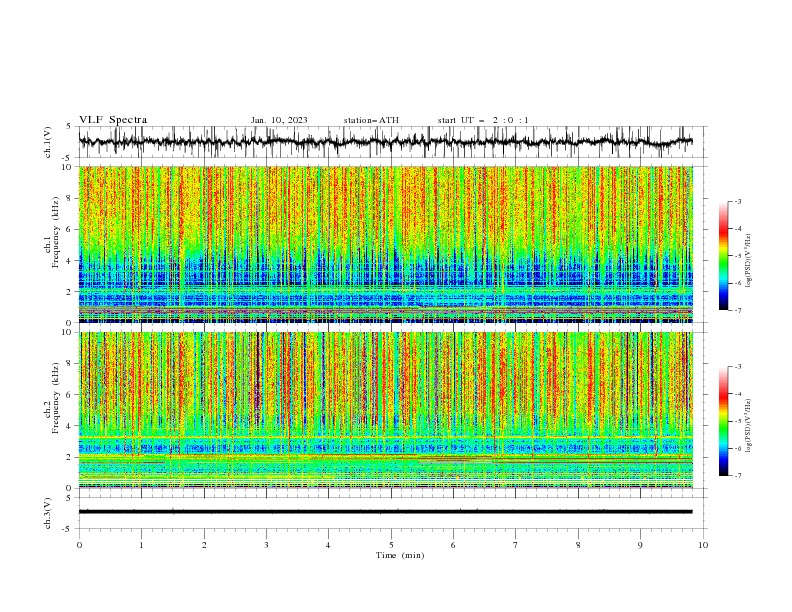This screenshot has width=792, height=612.
Task: Click the ch.1 voltage waveform trace panel
Action: 393,142
